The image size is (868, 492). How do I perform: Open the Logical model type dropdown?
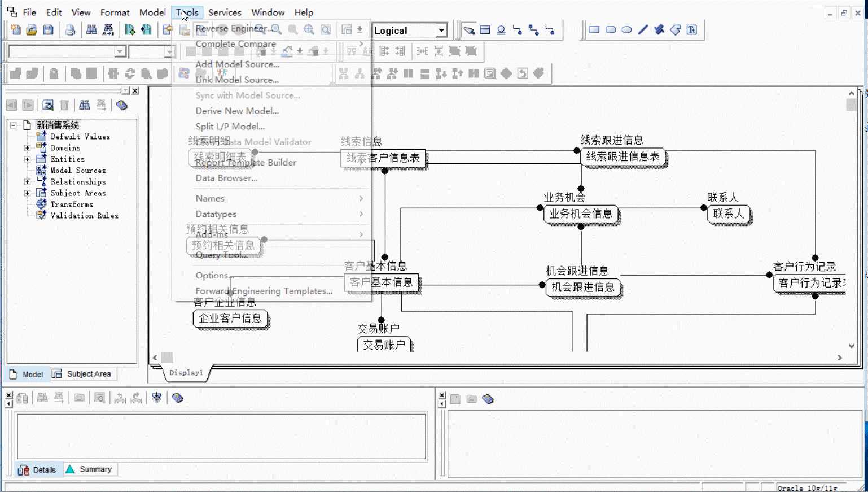[x=441, y=31]
